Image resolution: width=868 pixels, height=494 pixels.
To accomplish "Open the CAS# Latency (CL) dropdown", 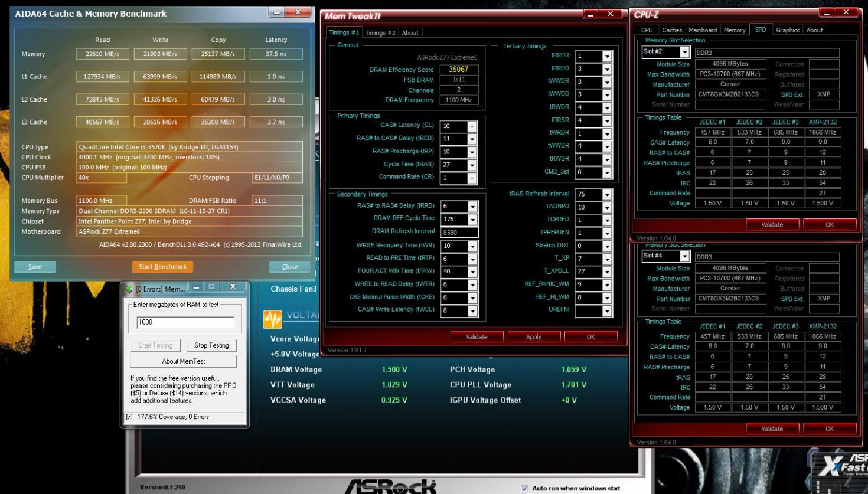I will click(x=472, y=126).
